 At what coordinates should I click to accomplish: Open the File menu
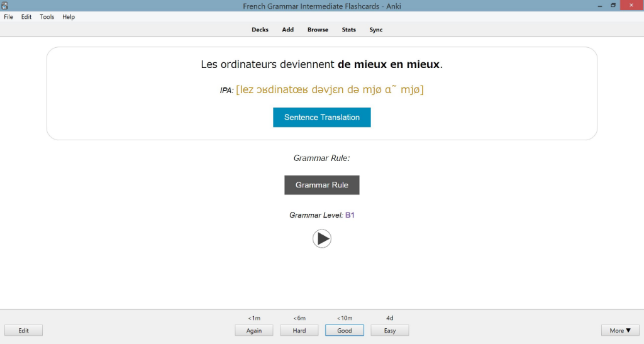(8, 17)
